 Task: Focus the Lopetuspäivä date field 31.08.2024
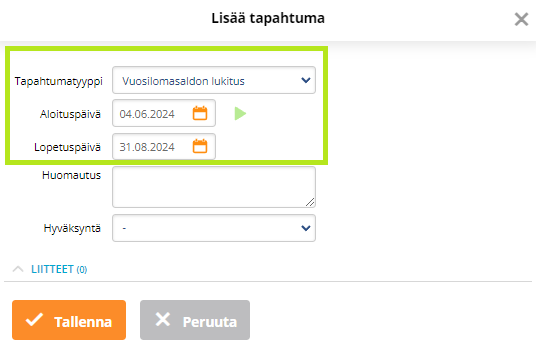click(x=164, y=146)
